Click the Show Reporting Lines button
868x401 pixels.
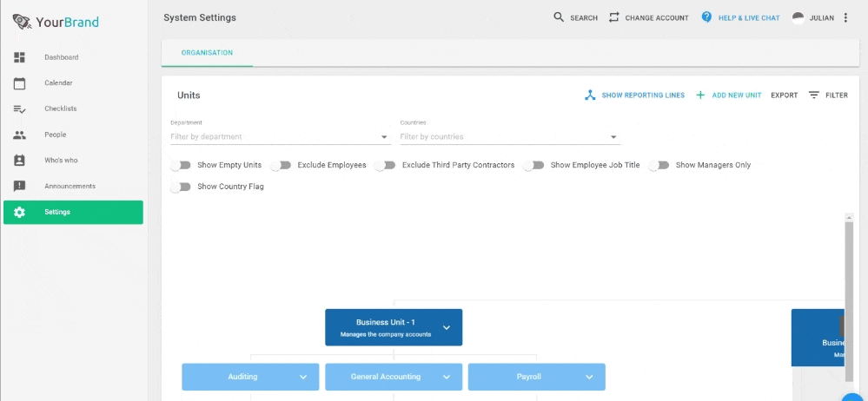tap(634, 95)
